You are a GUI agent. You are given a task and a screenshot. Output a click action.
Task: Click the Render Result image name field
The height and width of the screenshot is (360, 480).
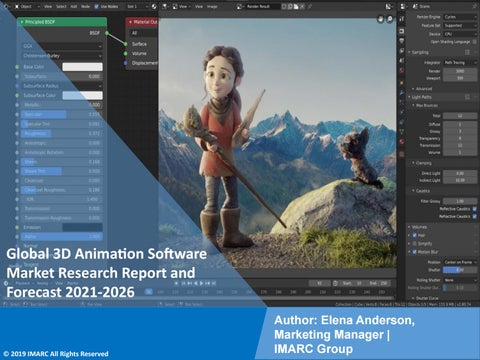[263, 6]
